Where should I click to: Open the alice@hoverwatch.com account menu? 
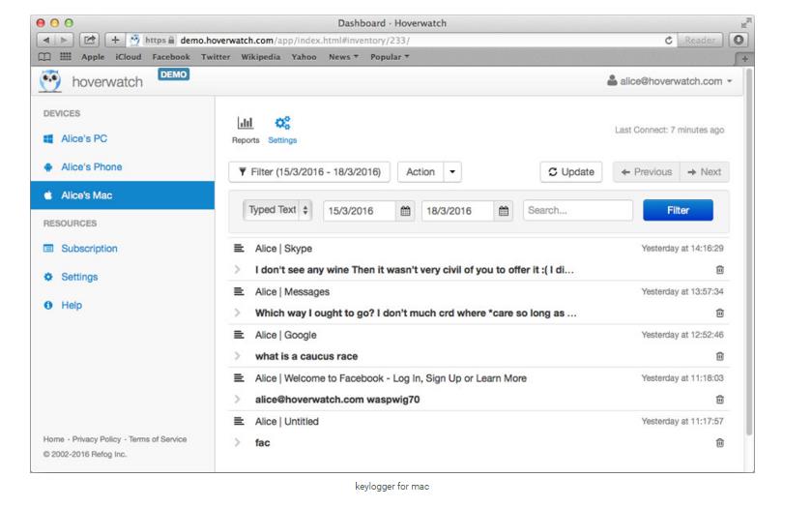[670, 81]
